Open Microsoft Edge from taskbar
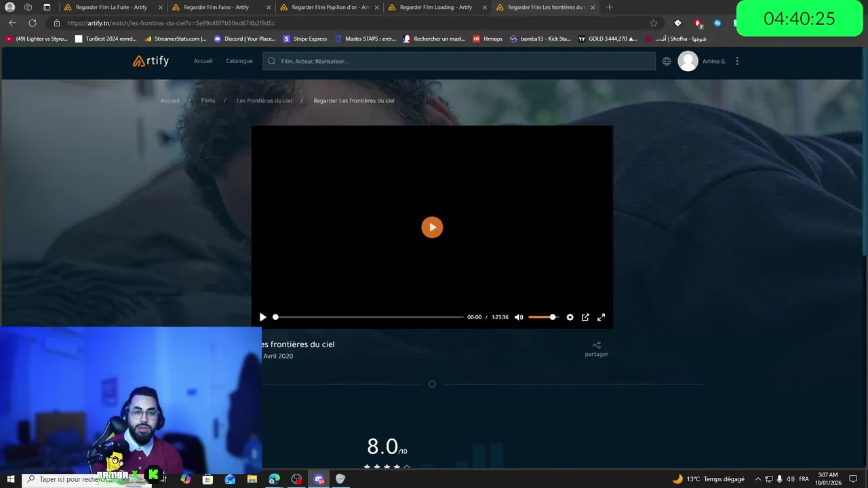The width and height of the screenshot is (868, 488). (274, 479)
